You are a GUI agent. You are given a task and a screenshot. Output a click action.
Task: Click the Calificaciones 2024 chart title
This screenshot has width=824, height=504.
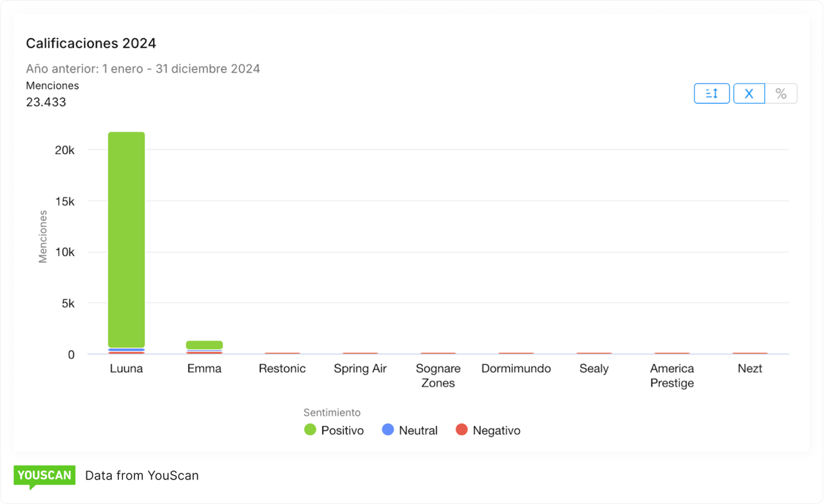91,43
